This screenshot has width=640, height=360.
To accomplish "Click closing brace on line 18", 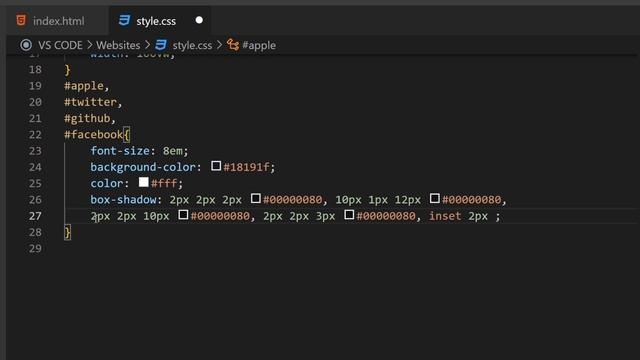I will pyautogui.click(x=68, y=70).
